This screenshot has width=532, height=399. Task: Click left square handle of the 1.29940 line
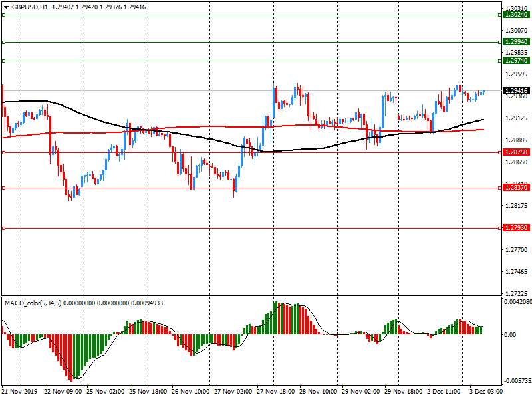click(x=3, y=42)
